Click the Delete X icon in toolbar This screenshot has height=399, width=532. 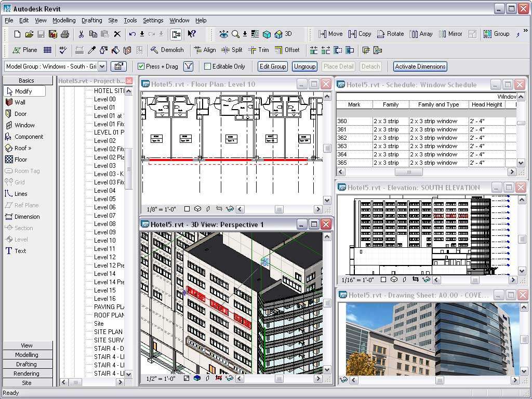[117, 34]
